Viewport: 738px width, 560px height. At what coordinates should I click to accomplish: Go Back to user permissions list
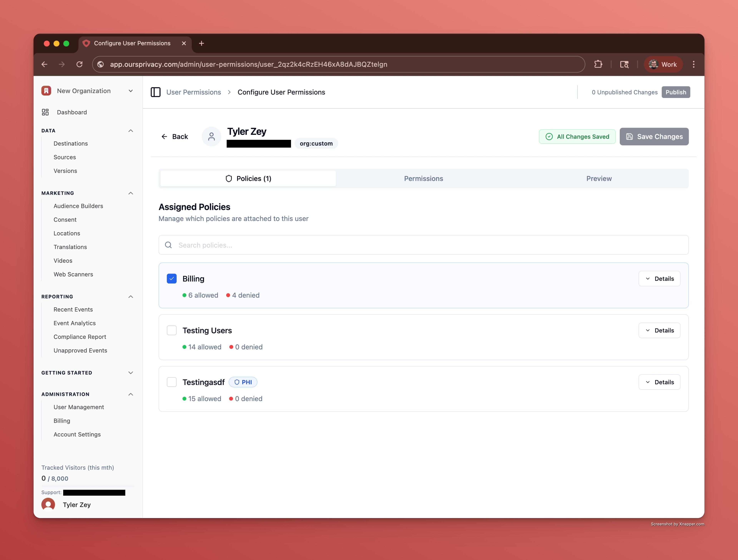pos(175,136)
